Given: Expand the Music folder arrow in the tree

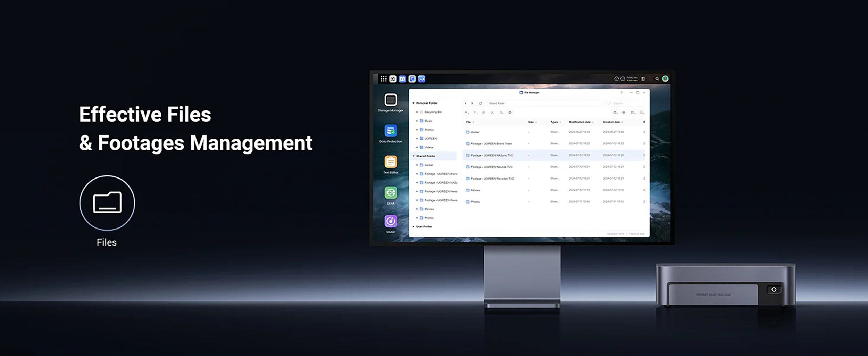Looking at the screenshot, I should [x=417, y=121].
